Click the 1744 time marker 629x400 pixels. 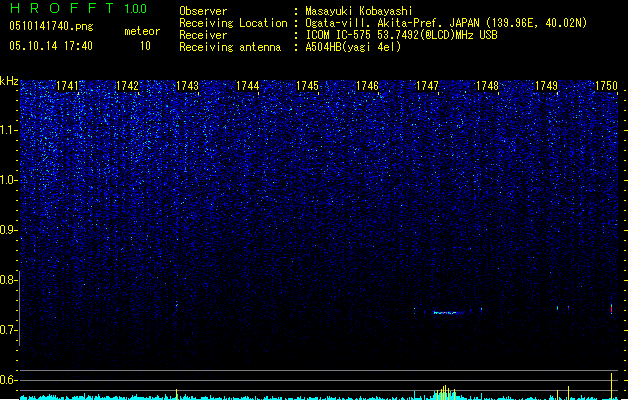[248, 86]
